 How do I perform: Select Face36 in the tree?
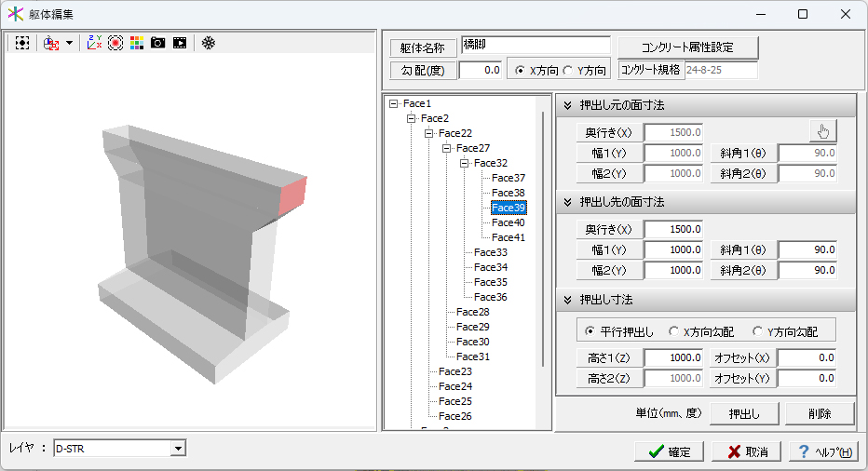(x=491, y=297)
